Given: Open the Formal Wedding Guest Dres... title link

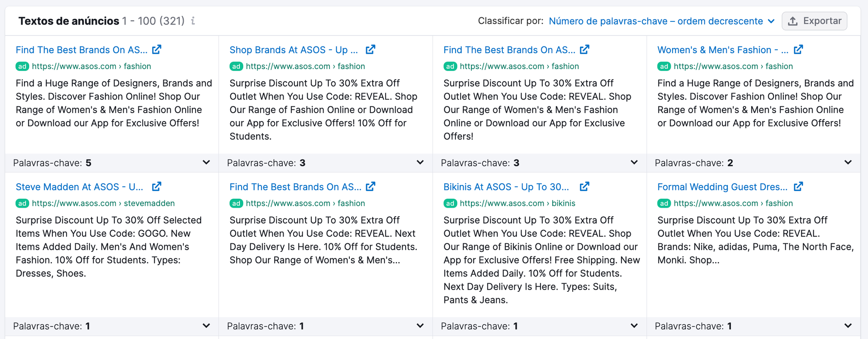Looking at the screenshot, I should point(722,187).
